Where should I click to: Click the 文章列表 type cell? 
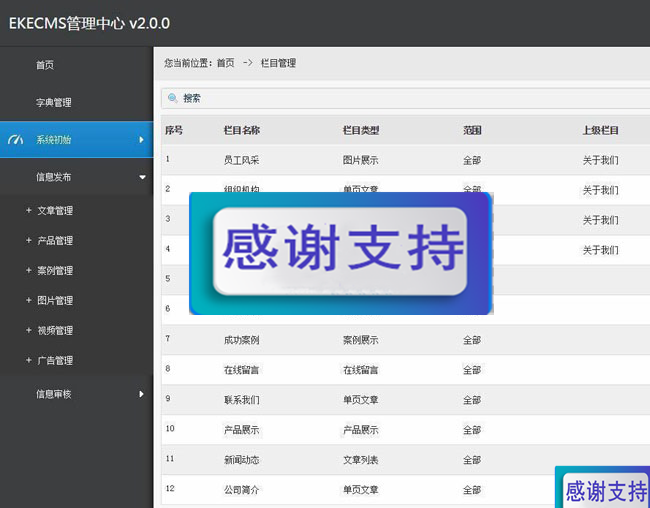(x=361, y=460)
